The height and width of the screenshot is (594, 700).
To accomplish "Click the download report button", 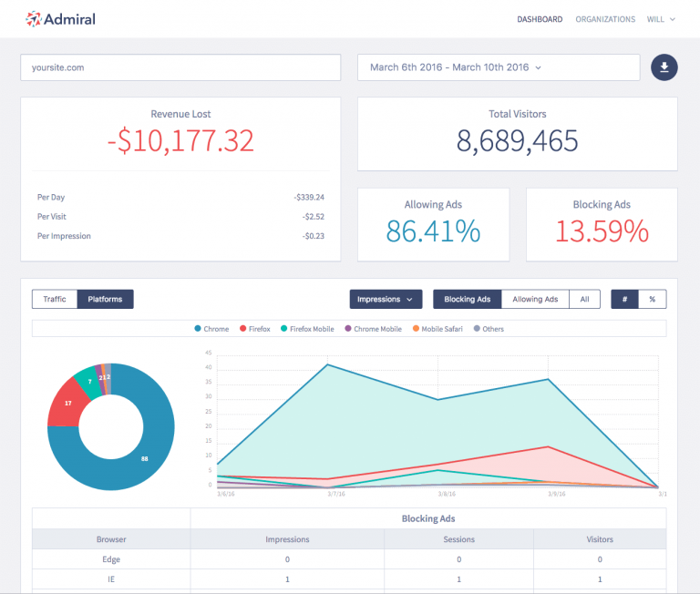I will (x=664, y=67).
